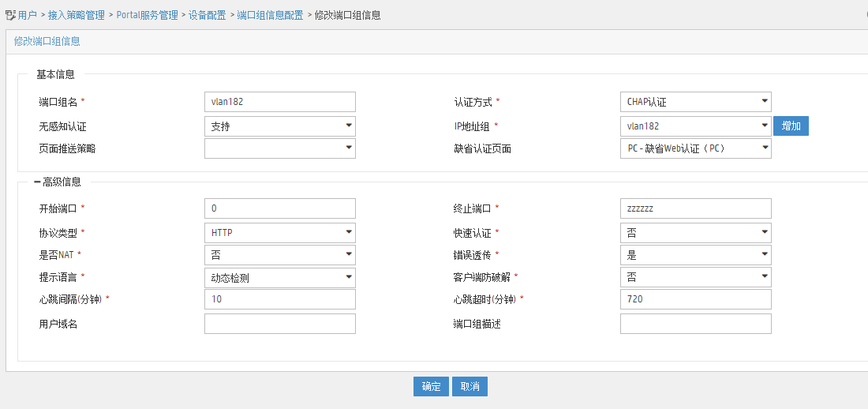Image resolution: width=868 pixels, height=409 pixels.
Task: Change the 快速认证 dropdown
Action: (x=695, y=233)
